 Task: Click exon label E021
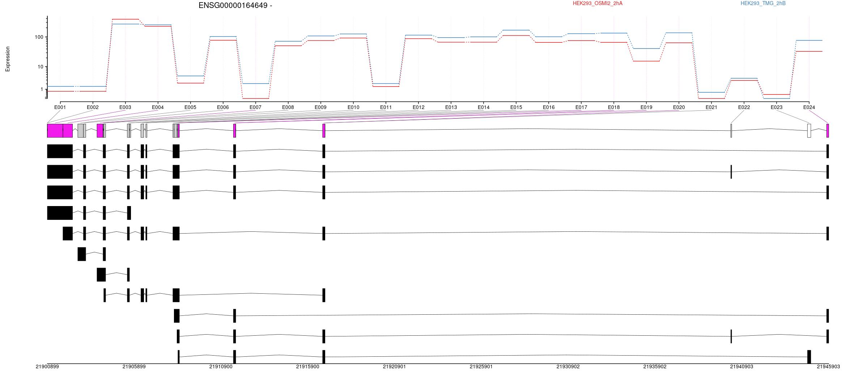(711, 107)
